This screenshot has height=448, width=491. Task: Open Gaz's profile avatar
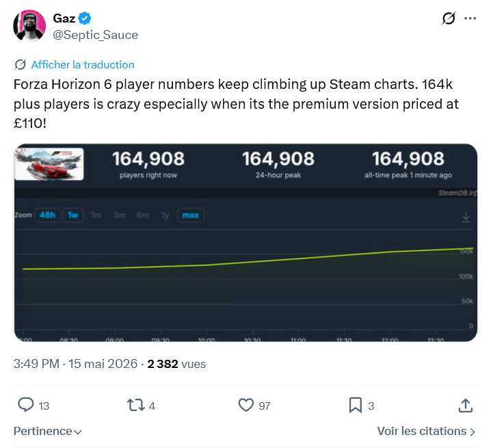tap(29, 26)
